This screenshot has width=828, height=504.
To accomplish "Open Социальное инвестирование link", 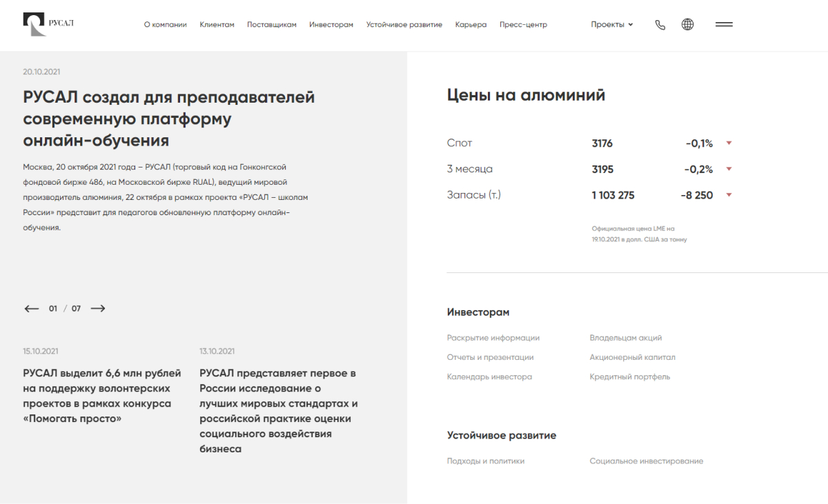I will click(647, 461).
